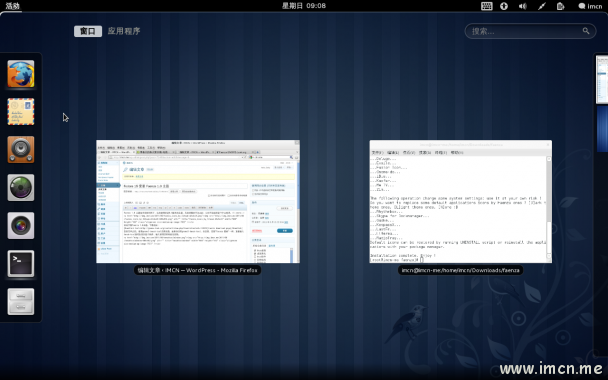Open the webcam camera app in dash
Screen dimensions: 608x380
[21, 226]
